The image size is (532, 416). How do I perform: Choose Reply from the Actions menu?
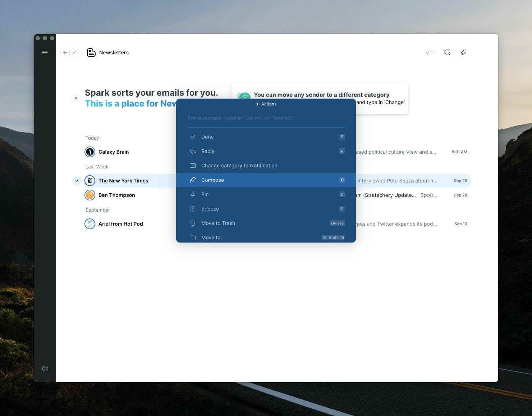[266, 151]
